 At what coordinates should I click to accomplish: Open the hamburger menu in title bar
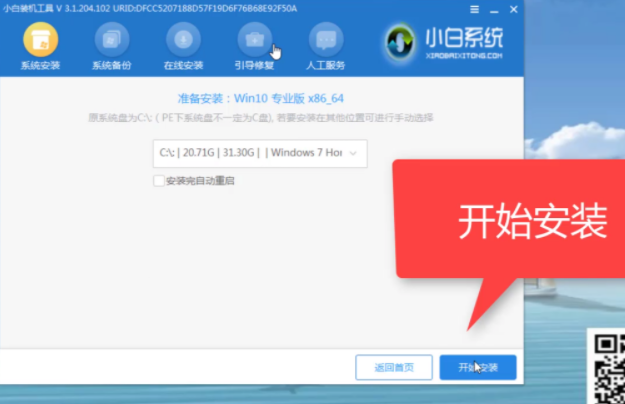[474, 9]
